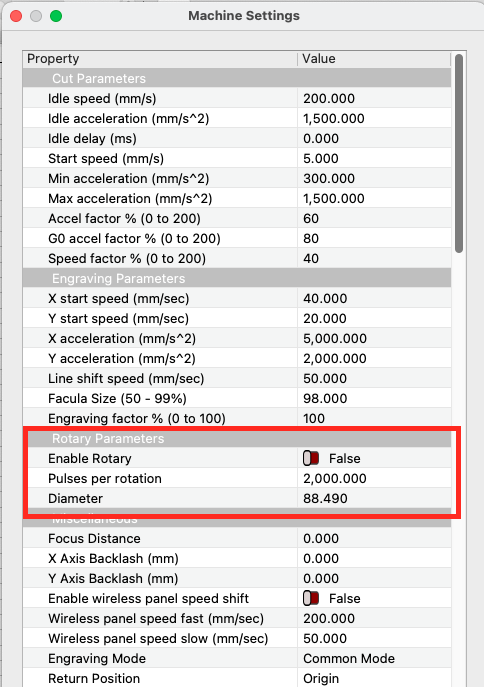
Task: Click the Value column header
Action: (374, 59)
